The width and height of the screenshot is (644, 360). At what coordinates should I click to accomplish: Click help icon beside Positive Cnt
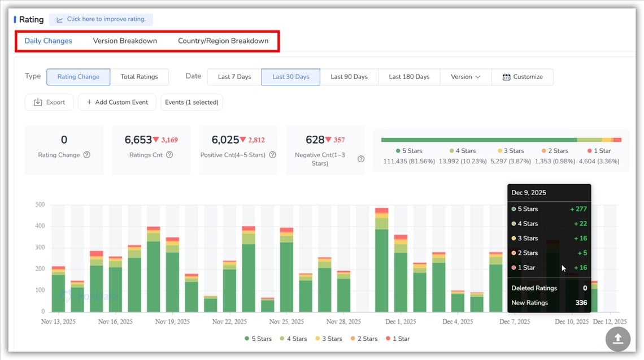point(273,155)
